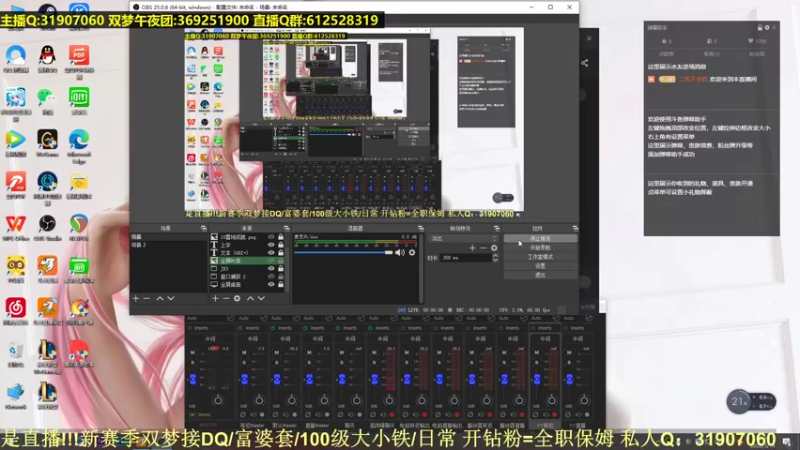The image size is (800, 450).
Task: Select 场景 2 in the scenes list
Action: [x=168, y=245]
